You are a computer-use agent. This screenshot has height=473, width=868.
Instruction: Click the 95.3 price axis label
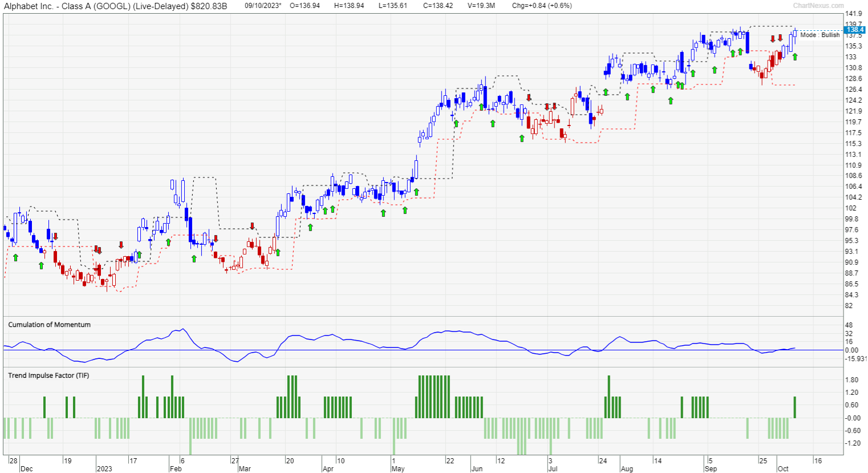coord(852,241)
